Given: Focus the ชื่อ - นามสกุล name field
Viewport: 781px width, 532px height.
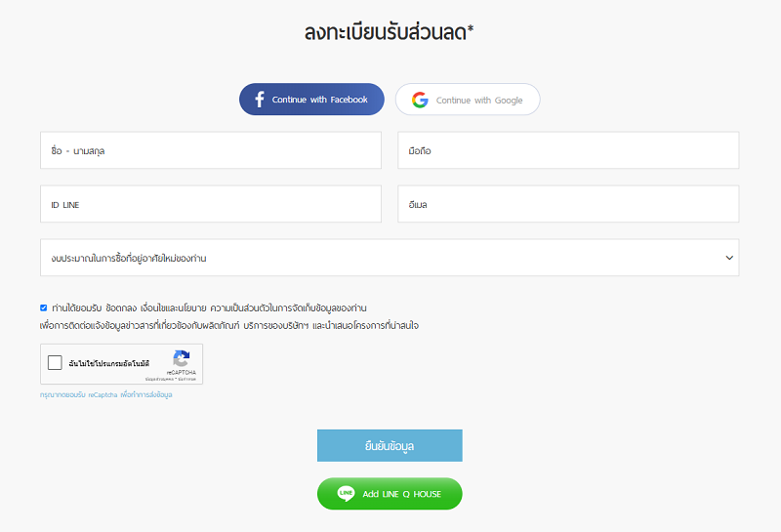Looking at the screenshot, I should pos(211,150).
